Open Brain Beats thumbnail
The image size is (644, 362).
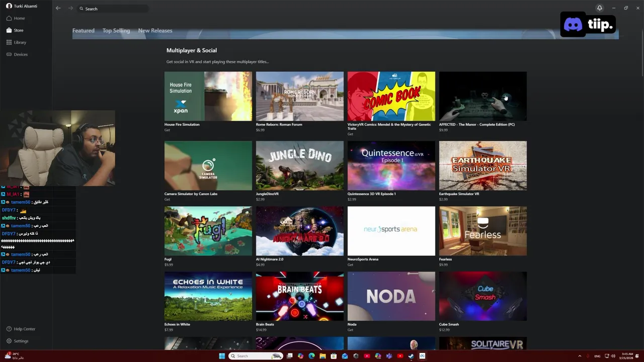pos(300,296)
